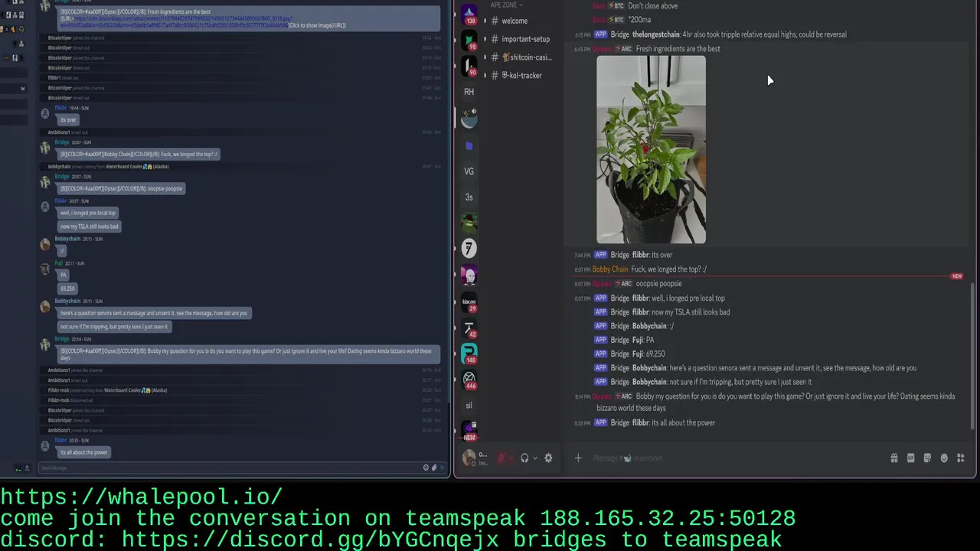The height and width of the screenshot is (551, 980).
Task: Click the Discord chat scrollbar
Action: tap(973, 356)
